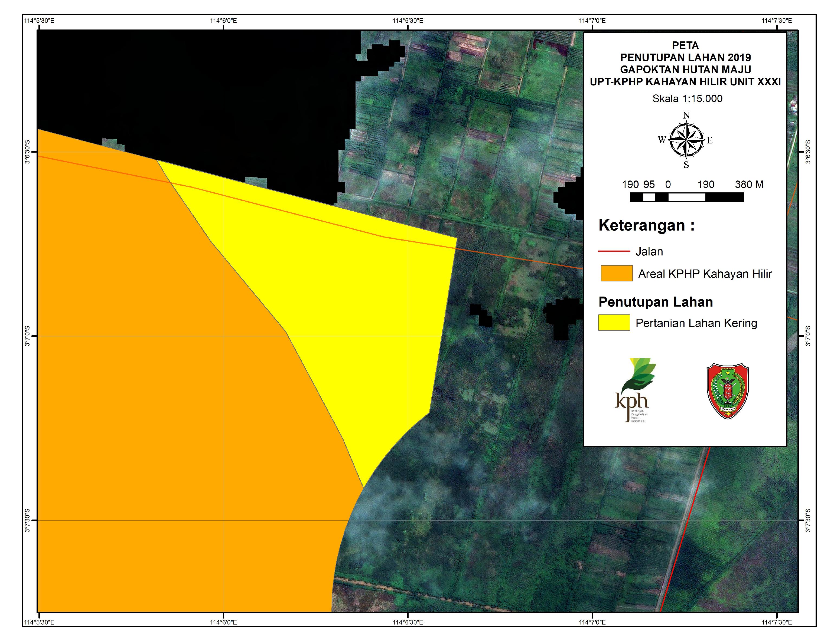Click the Skala 1:15.000 text
The width and height of the screenshot is (834, 644).
(x=687, y=99)
